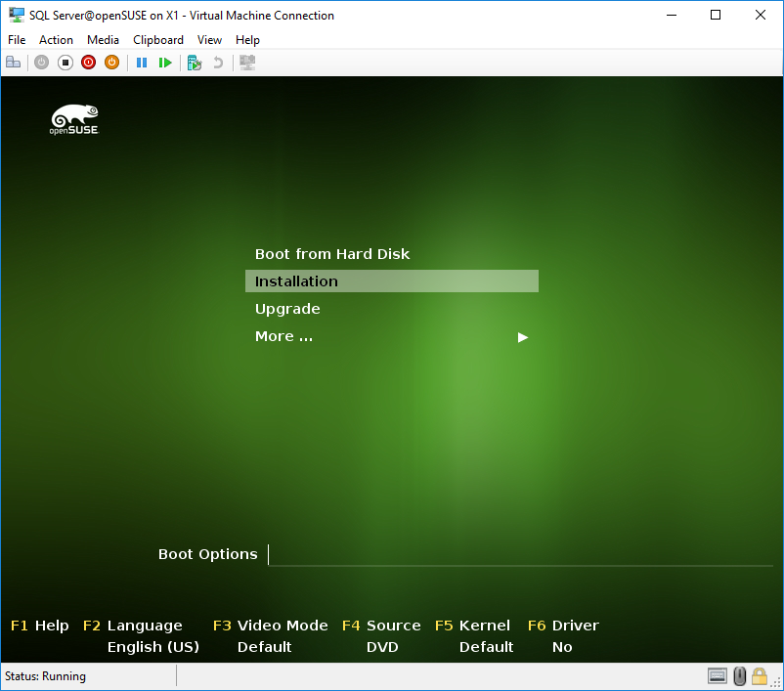The width and height of the screenshot is (784, 691).
Task: Click the Kernel Default value
Action: click(x=487, y=647)
